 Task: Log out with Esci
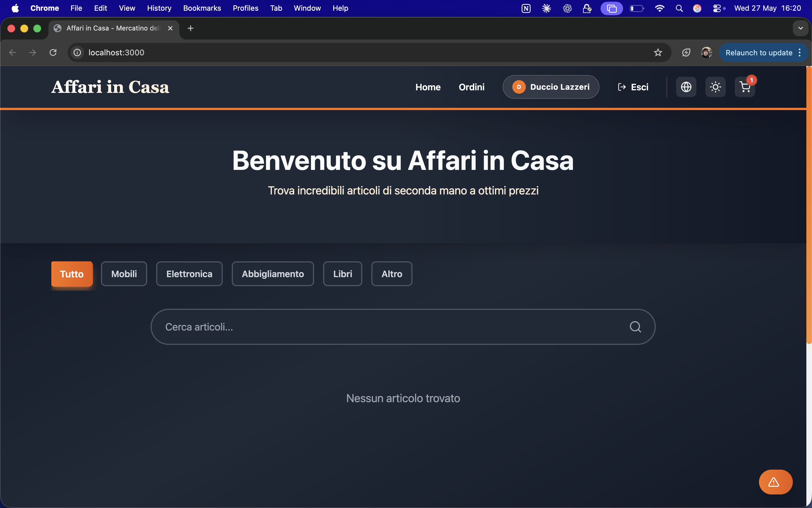(633, 87)
